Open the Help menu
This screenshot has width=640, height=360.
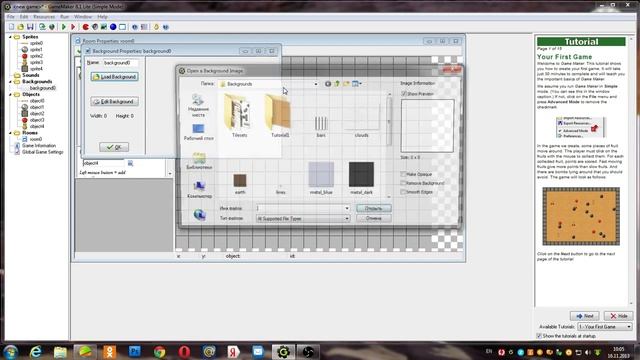coord(102,17)
